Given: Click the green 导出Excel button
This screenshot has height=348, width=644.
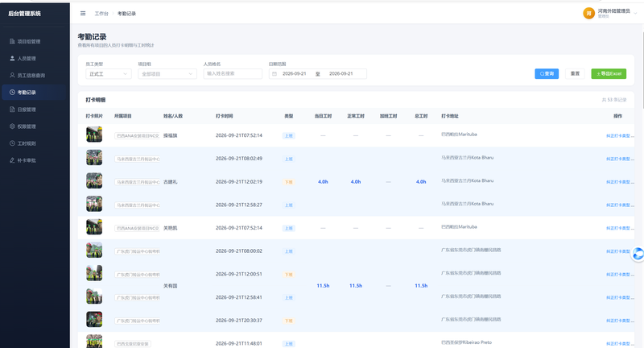Looking at the screenshot, I should point(609,74).
